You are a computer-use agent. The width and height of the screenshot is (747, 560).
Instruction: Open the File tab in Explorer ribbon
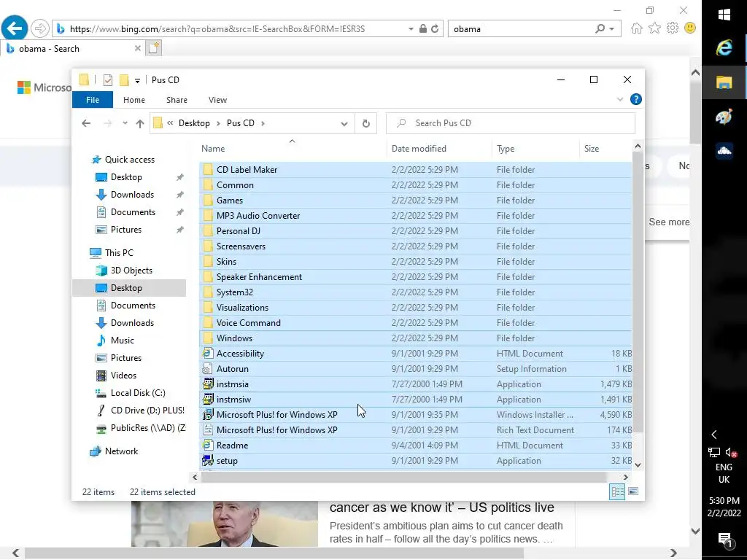tap(93, 100)
